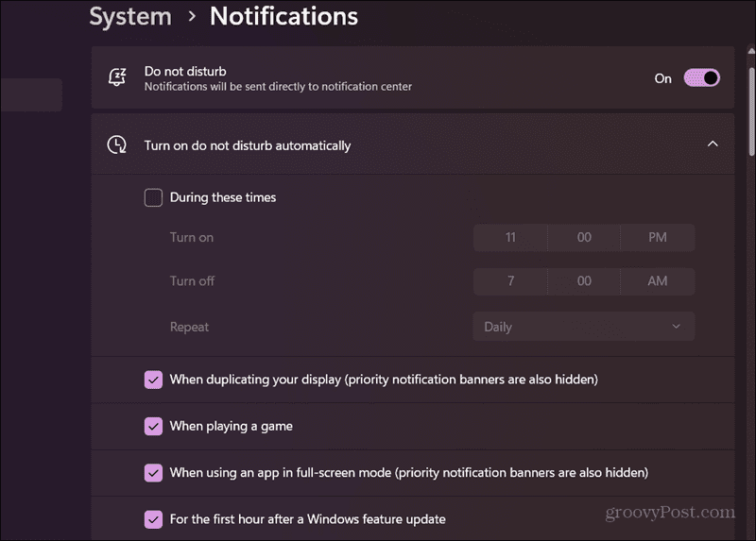This screenshot has height=541, width=756.
Task: Uncheck When using an app in full-screen mode
Action: [153, 473]
